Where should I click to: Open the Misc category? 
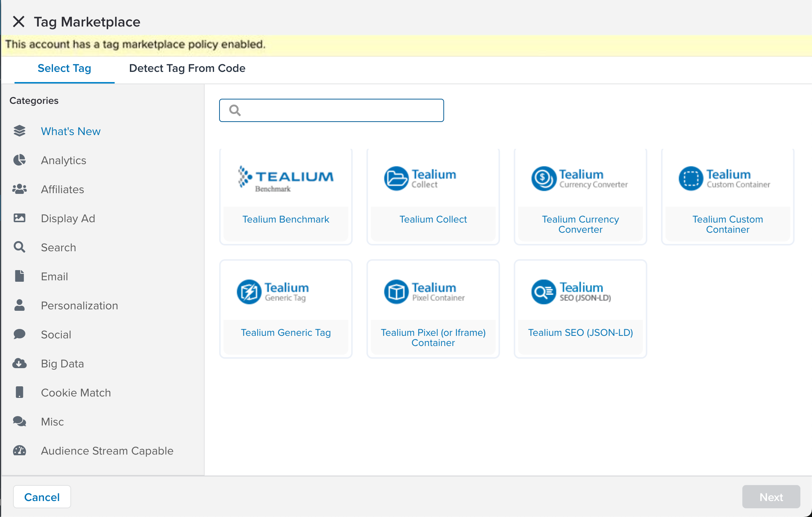[52, 422]
